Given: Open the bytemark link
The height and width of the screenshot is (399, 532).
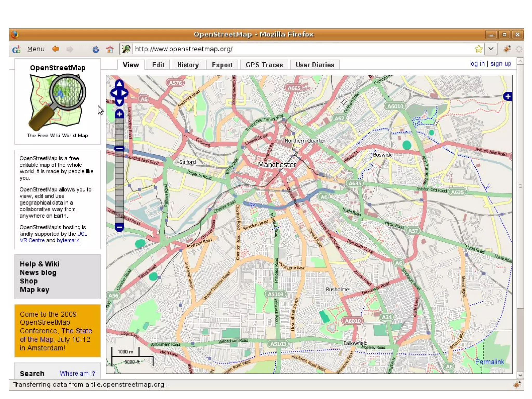Looking at the screenshot, I should click(x=68, y=240).
